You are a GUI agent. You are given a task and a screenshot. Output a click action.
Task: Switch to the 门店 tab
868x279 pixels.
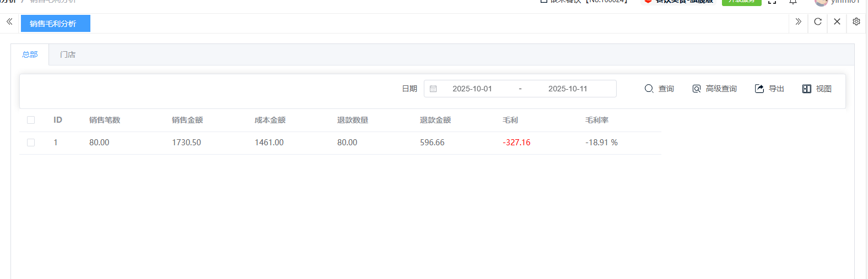(x=68, y=54)
